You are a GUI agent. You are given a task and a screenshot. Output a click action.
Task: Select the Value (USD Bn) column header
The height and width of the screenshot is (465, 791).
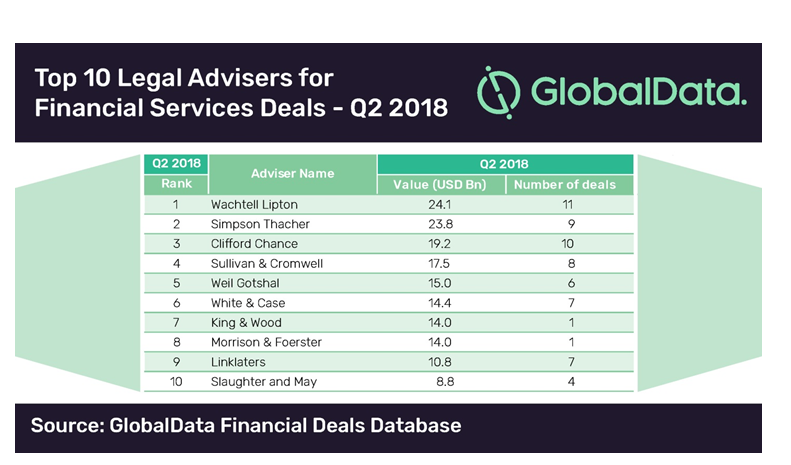[x=440, y=185]
